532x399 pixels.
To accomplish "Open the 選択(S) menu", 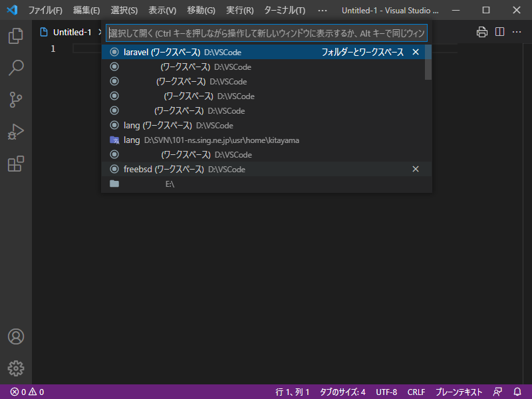I will point(124,10).
